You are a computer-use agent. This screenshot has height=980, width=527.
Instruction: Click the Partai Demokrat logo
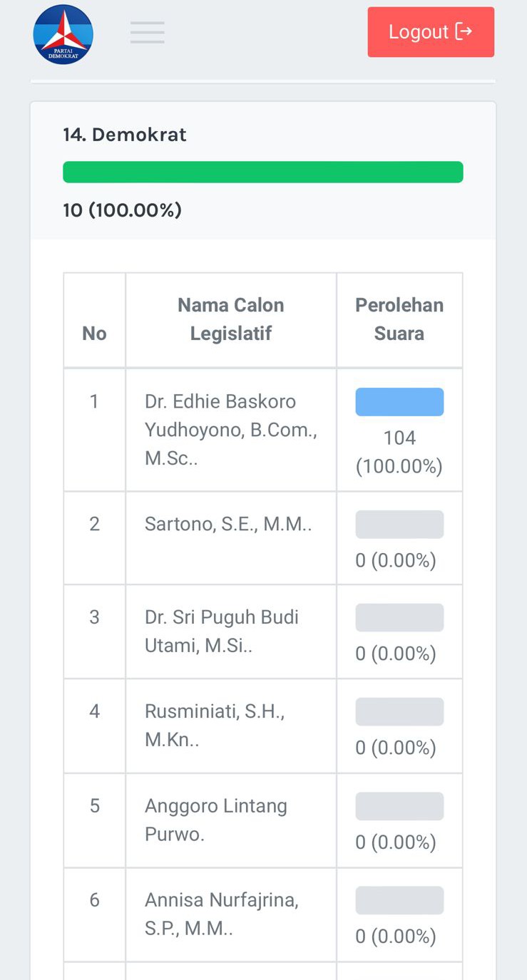(63, 34)
